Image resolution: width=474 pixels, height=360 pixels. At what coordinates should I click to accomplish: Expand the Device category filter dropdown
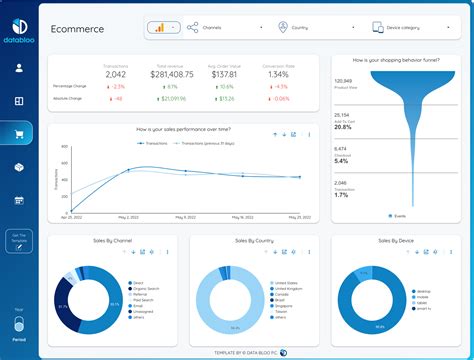coord(448,27)
